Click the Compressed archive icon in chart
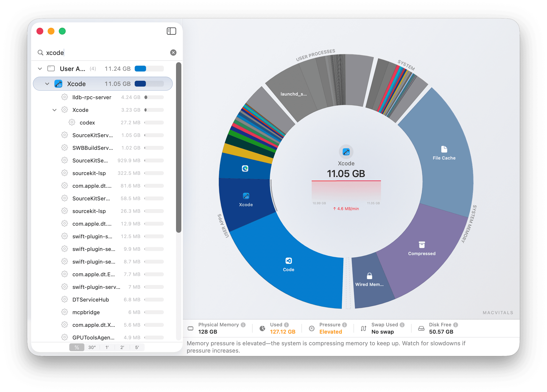The width and height of the screenshot is (547, 392). coord(422,245)
